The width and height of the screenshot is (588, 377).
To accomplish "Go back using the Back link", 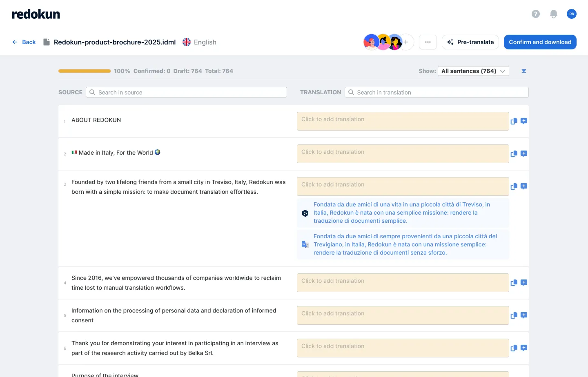I will (x=24, y=42).
